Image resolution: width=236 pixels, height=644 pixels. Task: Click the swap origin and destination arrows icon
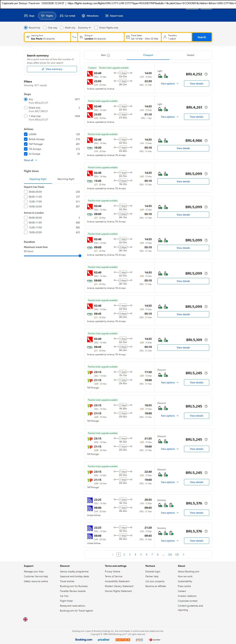tap(74, 37)
